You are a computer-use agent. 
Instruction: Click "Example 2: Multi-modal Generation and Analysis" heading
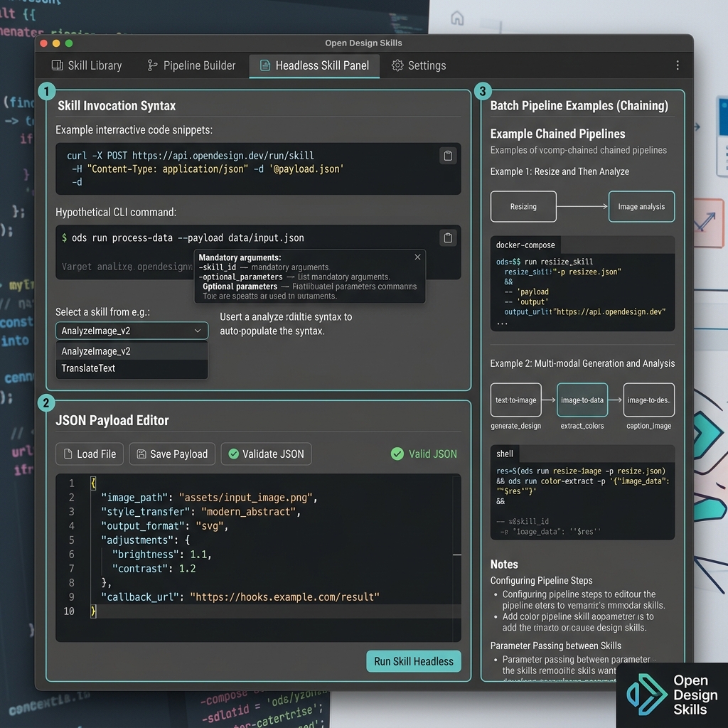click(582, 363)
